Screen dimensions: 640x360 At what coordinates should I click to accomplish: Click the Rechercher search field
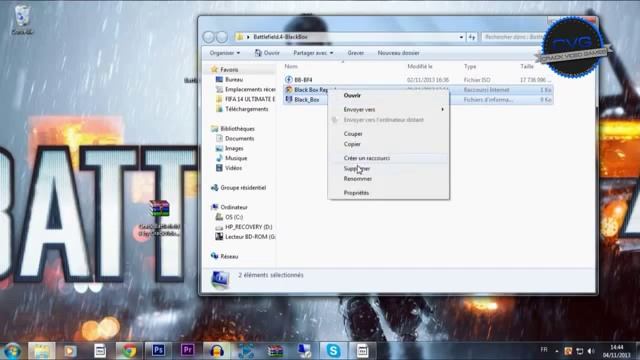pos(513,37)
